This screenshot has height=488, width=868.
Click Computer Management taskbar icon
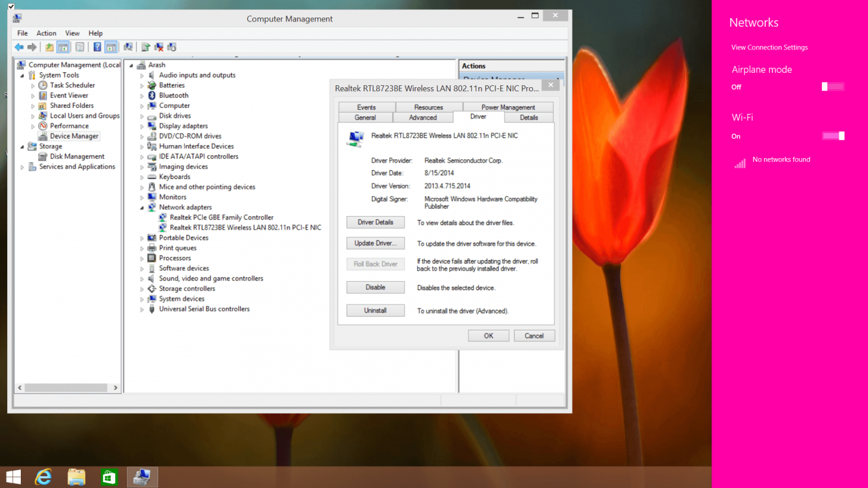(141, 477)
